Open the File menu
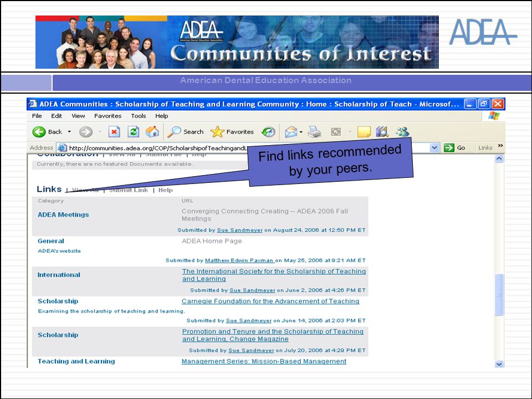Viewport: 532px width, 399px height. pyautogui.click(x=37, y=116)
